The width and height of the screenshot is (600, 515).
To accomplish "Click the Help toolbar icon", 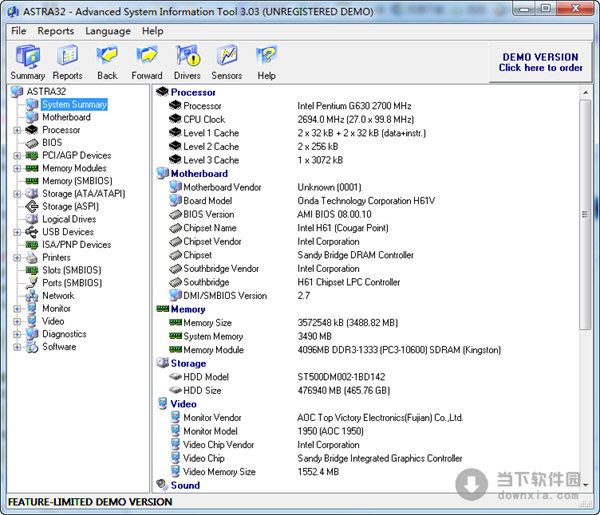I will [x=266, y=62].
